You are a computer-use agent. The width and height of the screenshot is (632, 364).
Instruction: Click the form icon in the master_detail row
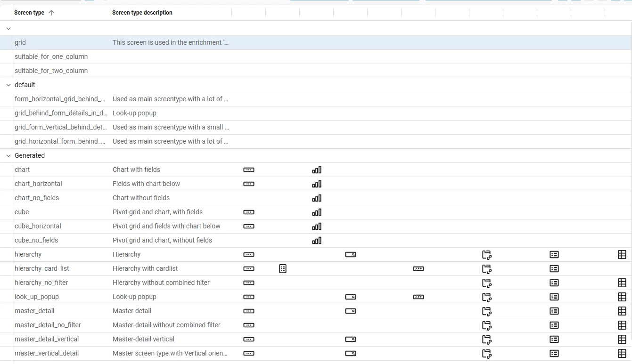554,311
